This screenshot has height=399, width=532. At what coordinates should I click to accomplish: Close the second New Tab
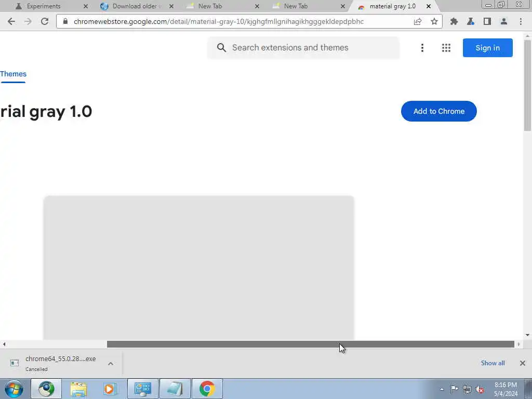[343, 6]
